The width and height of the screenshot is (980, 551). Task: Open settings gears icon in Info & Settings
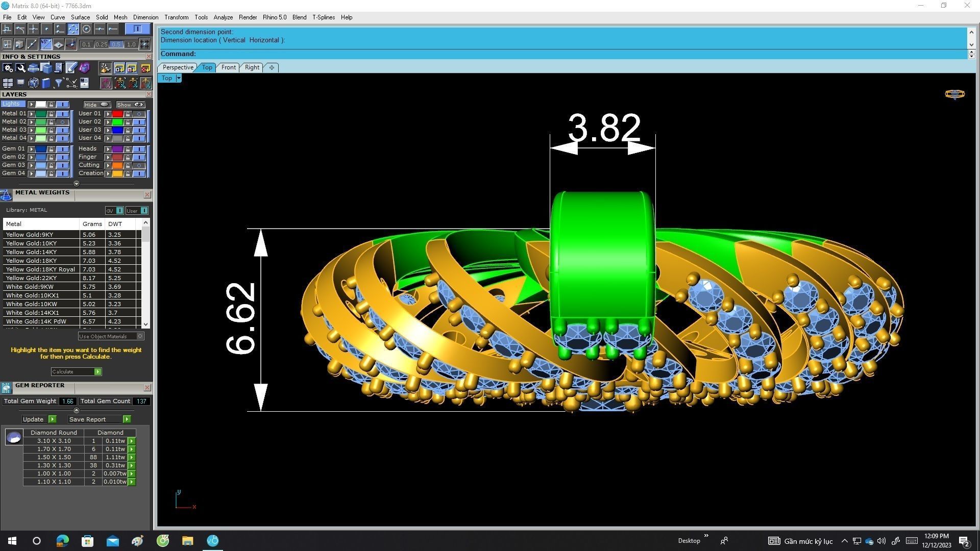8,68
